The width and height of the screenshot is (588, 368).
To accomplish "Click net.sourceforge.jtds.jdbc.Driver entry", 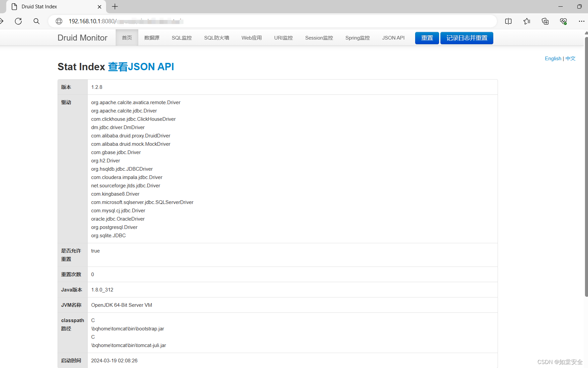I will (126, 186).
